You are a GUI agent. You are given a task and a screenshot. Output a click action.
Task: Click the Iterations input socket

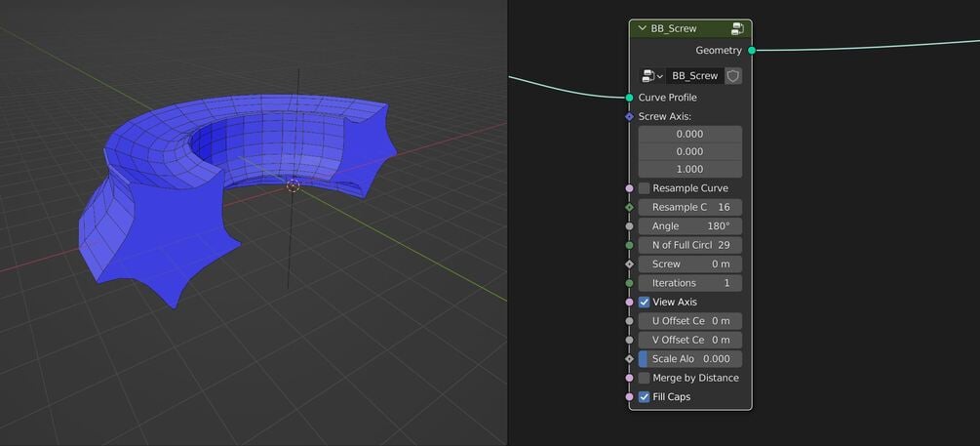[629, 283]
